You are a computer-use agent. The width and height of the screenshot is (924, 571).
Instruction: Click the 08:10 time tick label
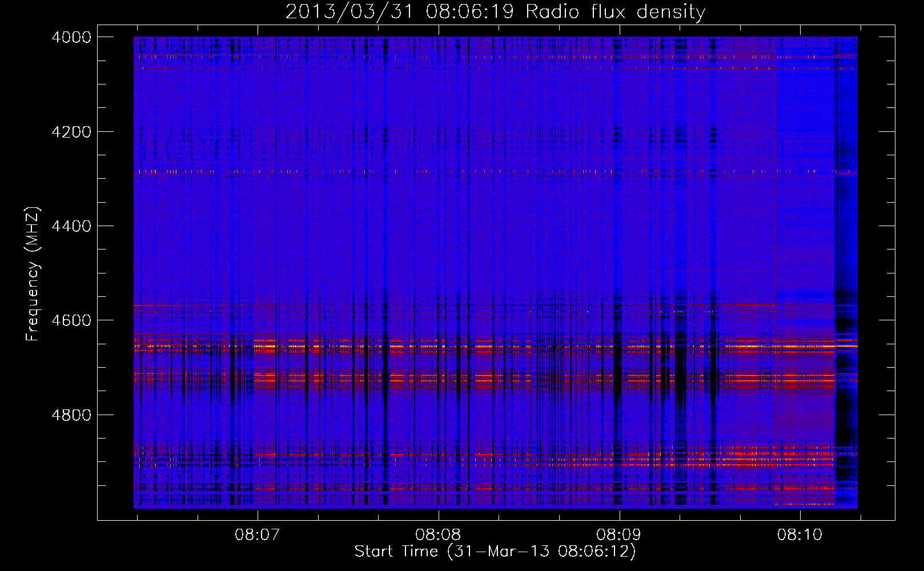click(800, 534)
